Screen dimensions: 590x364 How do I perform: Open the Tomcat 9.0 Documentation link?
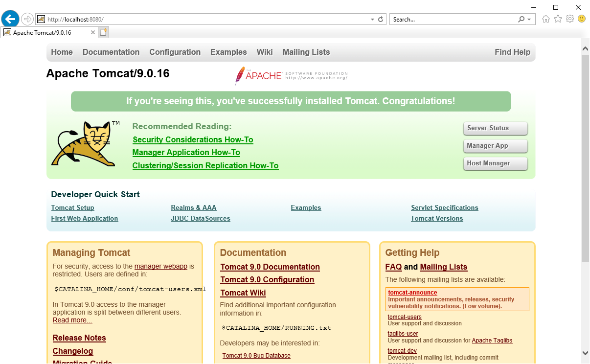coord(270,267)
